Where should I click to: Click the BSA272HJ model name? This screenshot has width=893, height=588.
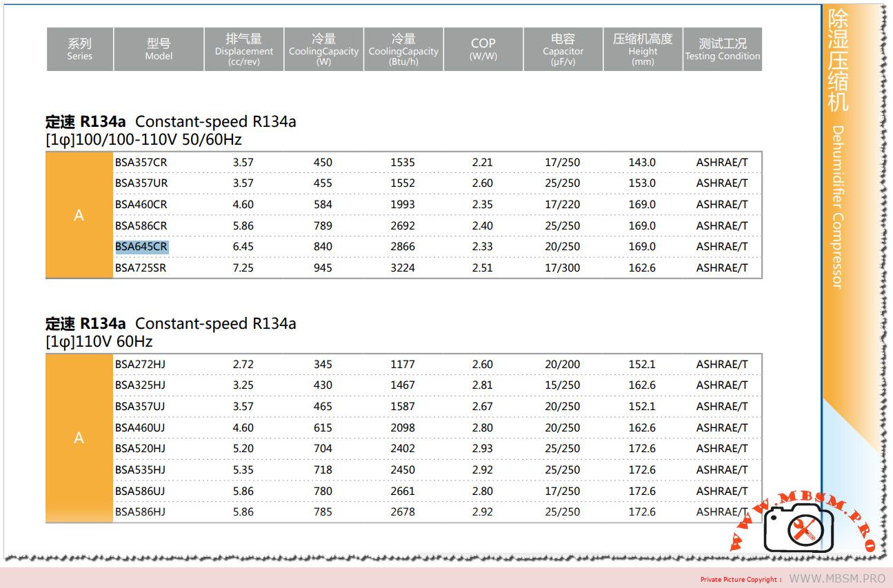(x=140, y=364)
